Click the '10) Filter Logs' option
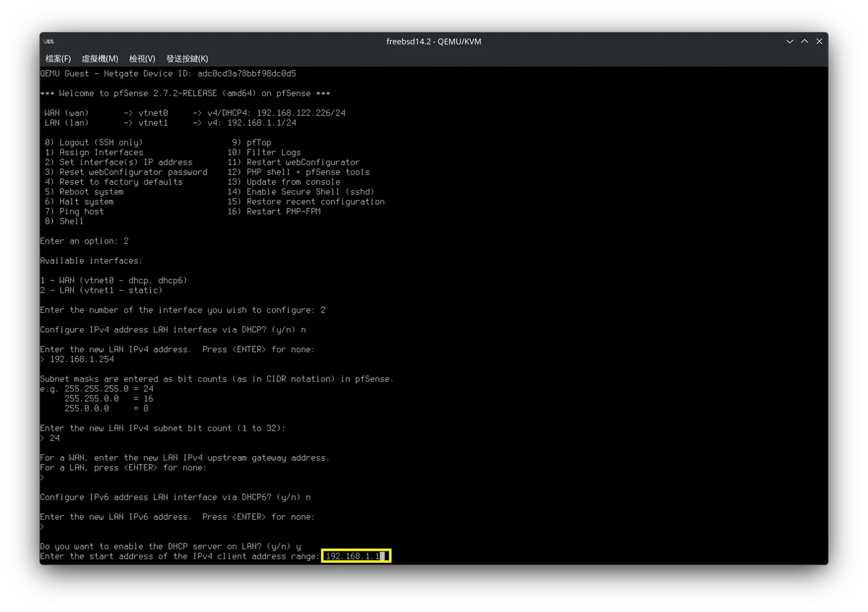 (264, 152)
